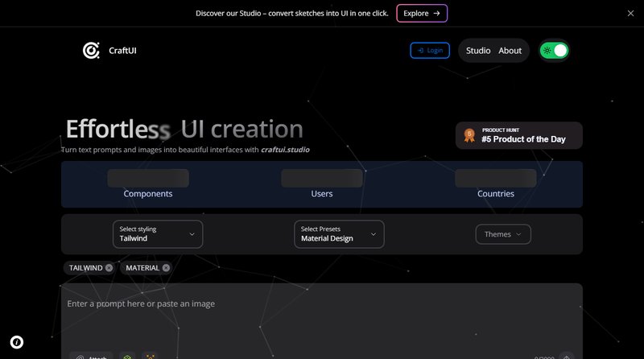Open the Studio menu item
This screenshot has width=644, height=359.
[478, 51]
